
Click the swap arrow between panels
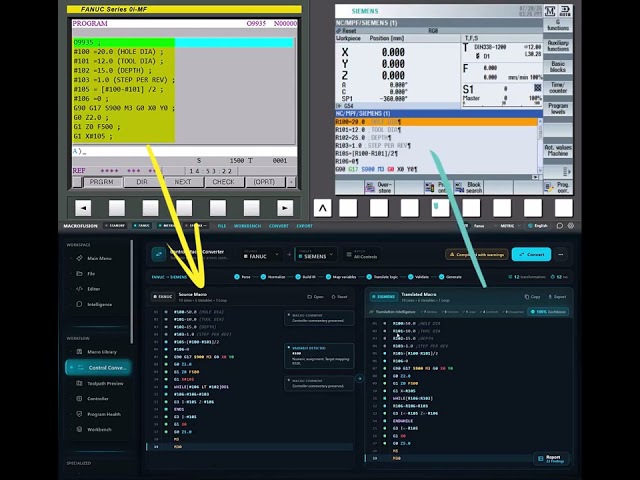(359, 378)
